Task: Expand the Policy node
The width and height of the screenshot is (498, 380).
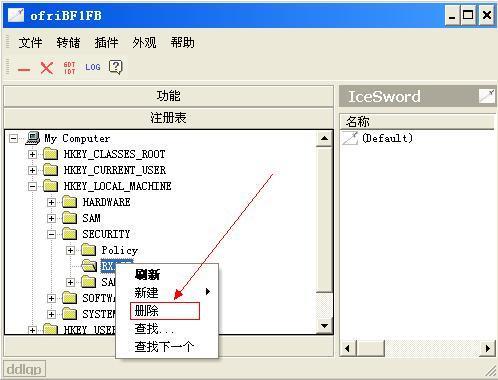Action: point(70,250)
